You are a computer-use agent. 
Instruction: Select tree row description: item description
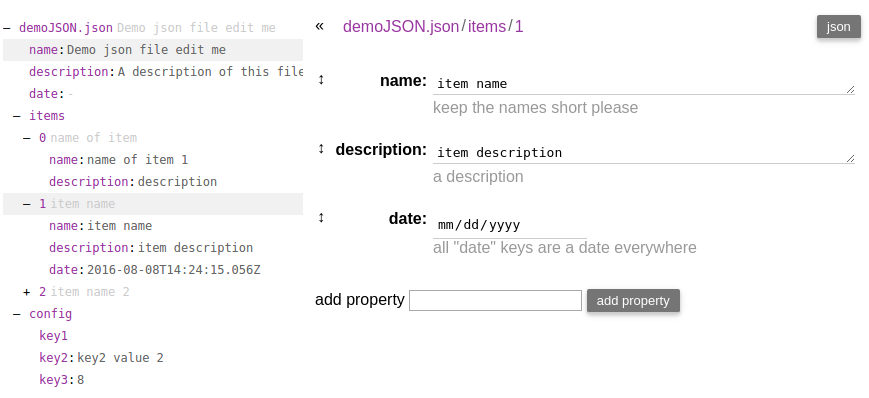(153, 248)
